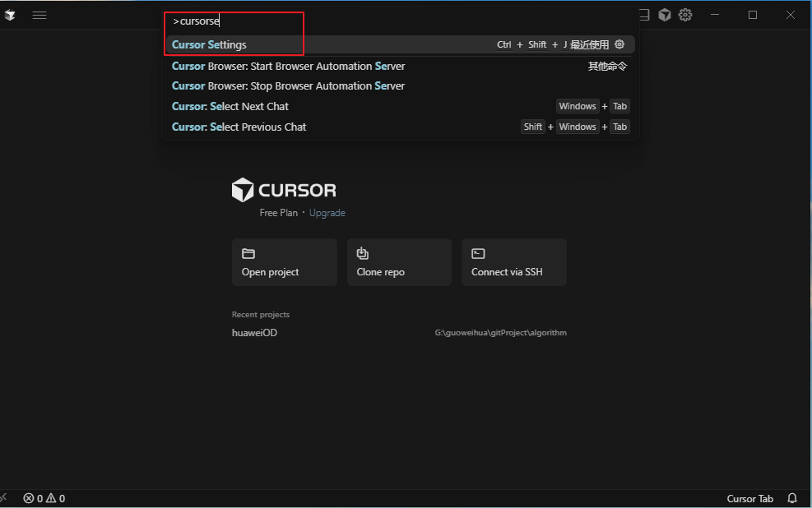Run Stop Browser Automation Server command
The image size is (812, 508).
[399, 85]
